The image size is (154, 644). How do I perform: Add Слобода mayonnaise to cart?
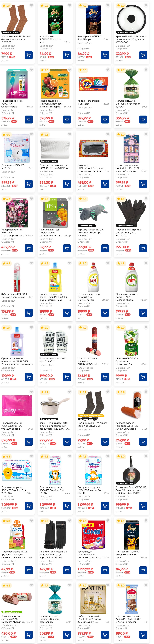point(143,377)
